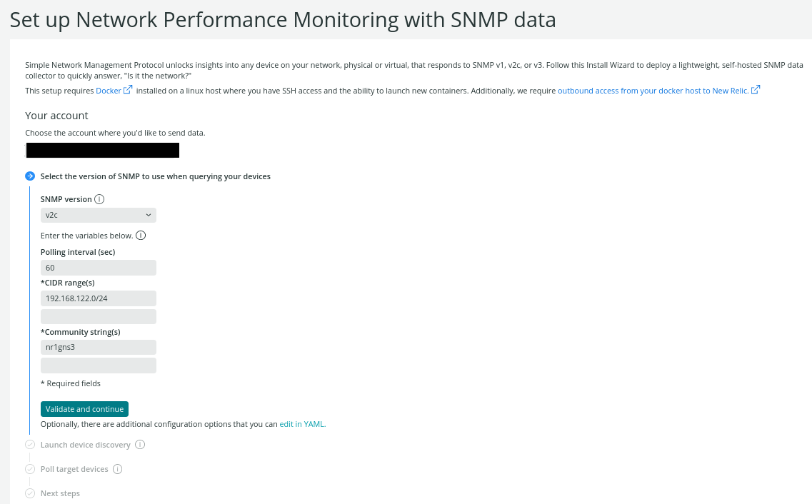The image size is (812, 504).
Task: Expand the Poll target devices step
Action: (x=76, y=469)
